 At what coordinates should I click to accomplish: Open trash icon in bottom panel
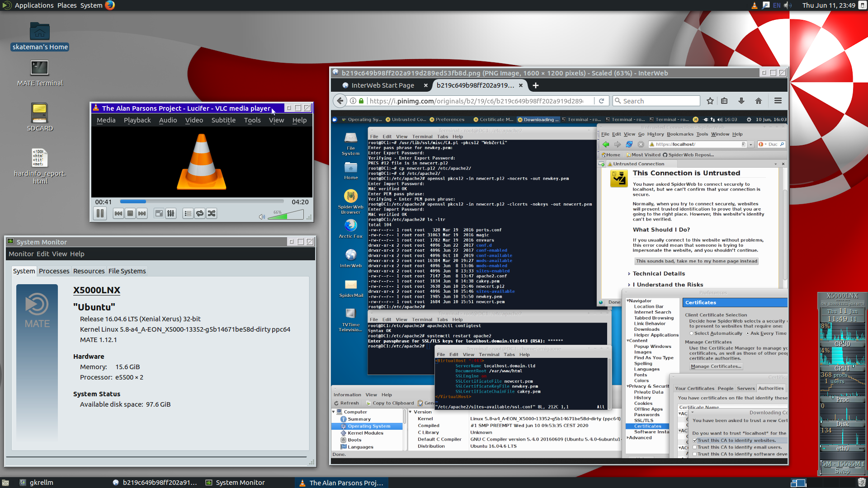pos(862,483)
